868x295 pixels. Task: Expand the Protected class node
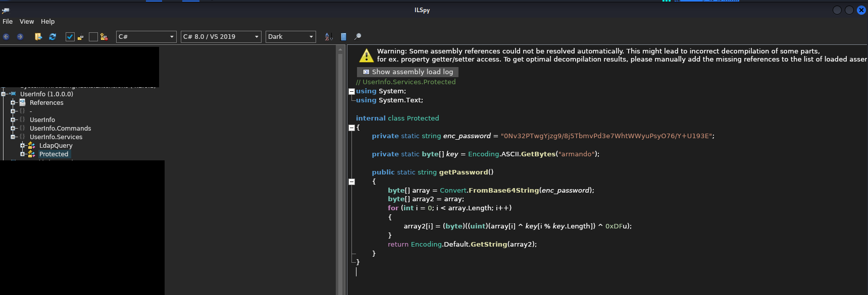[x=23, y=154]
